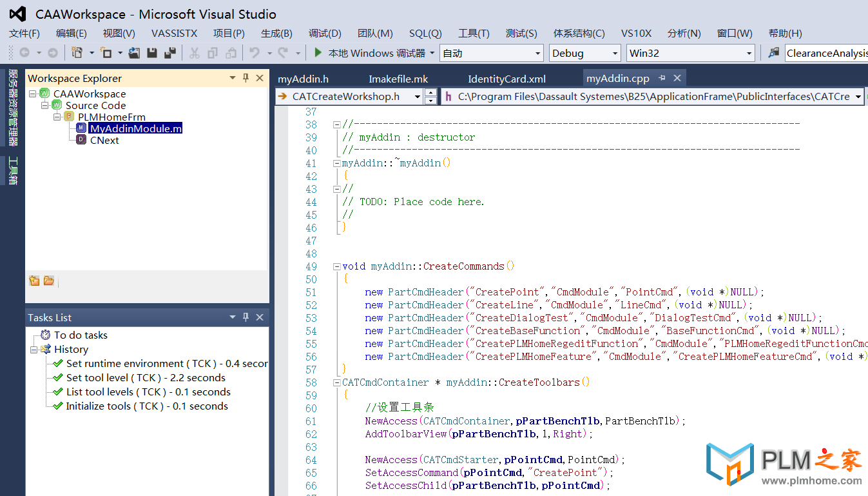The image size is (868, 496).
Task: Open the 自动 combo box dropdown
Action: click(x=537, y=53)
